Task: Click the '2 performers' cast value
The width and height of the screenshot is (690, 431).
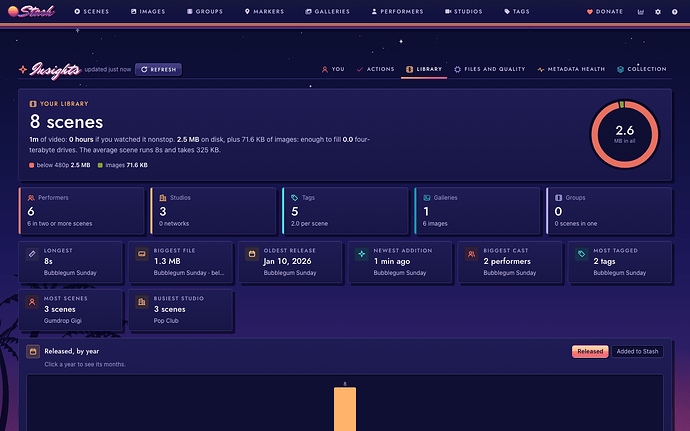Action: [x=507, y=262]
